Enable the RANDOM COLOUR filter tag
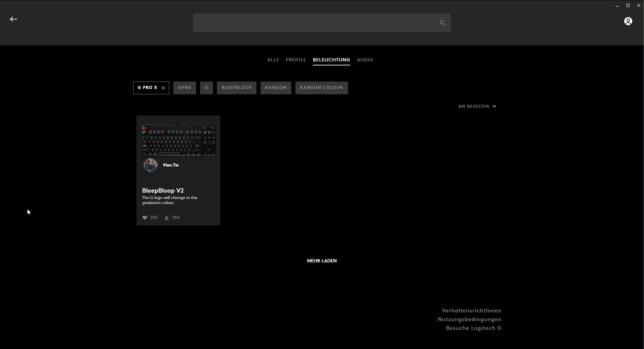The height and width of the screenshot is (349, 644). 321,88
